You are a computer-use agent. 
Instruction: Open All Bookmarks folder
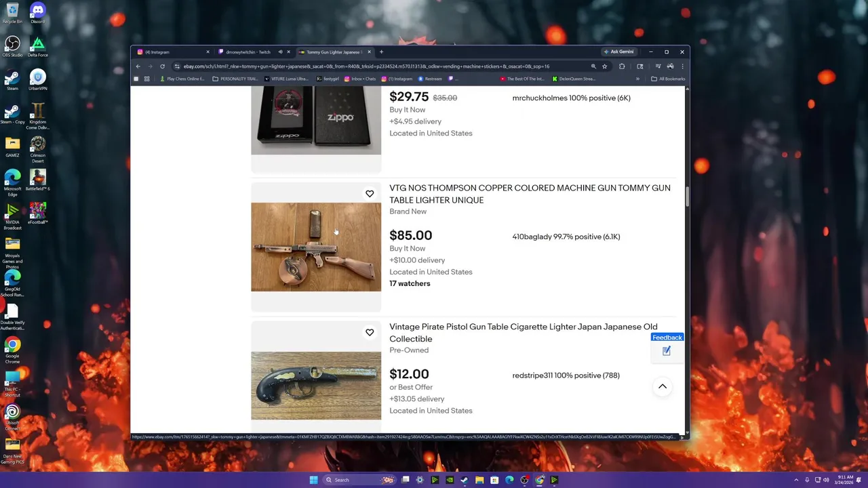click(668, 79)
